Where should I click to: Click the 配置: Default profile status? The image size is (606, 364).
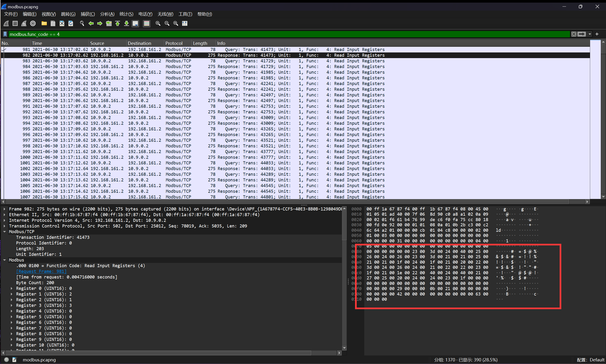[x=591, y=360]
